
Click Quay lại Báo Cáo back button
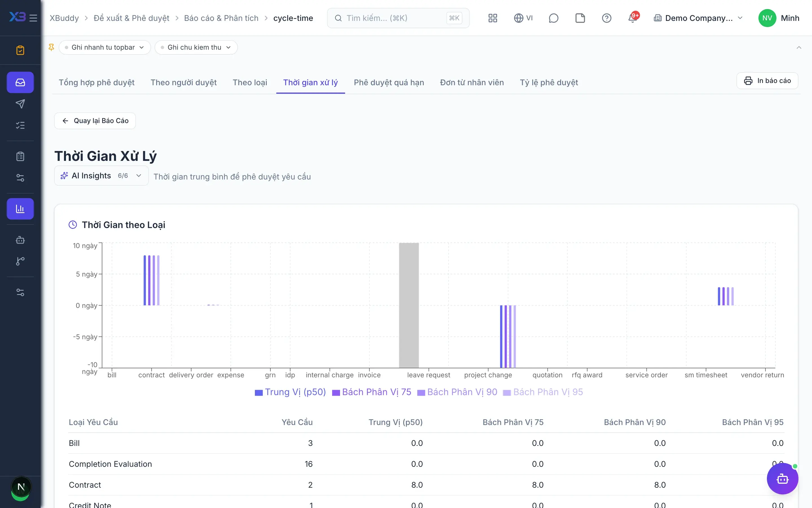(x=95, y=121)
